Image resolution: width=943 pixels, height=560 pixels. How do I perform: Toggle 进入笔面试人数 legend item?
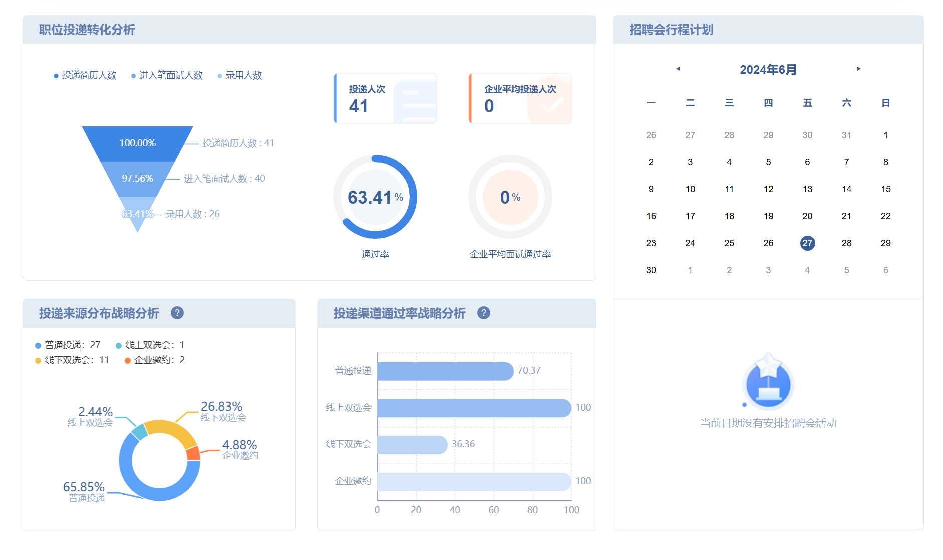[167, 76]
